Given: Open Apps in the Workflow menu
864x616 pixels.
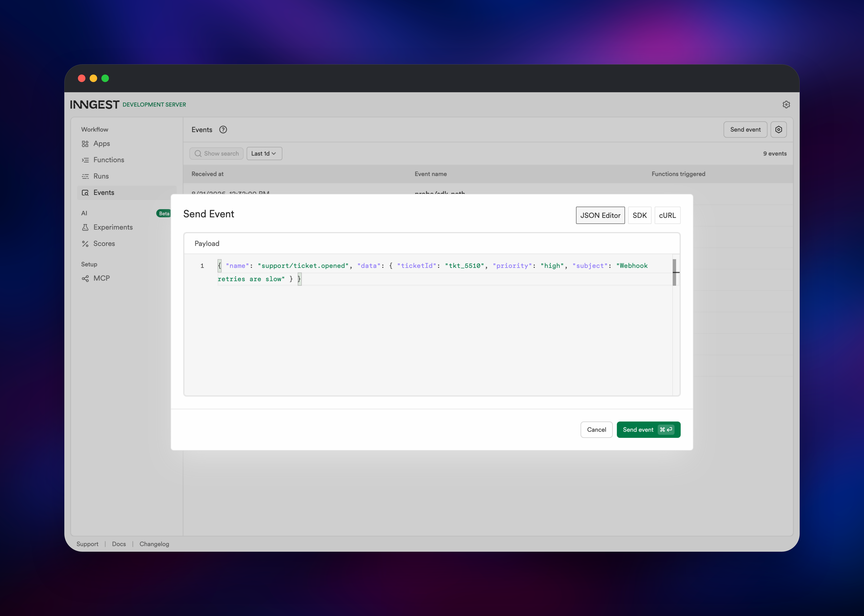Looking at the screenshot, I should click(127, 144).
